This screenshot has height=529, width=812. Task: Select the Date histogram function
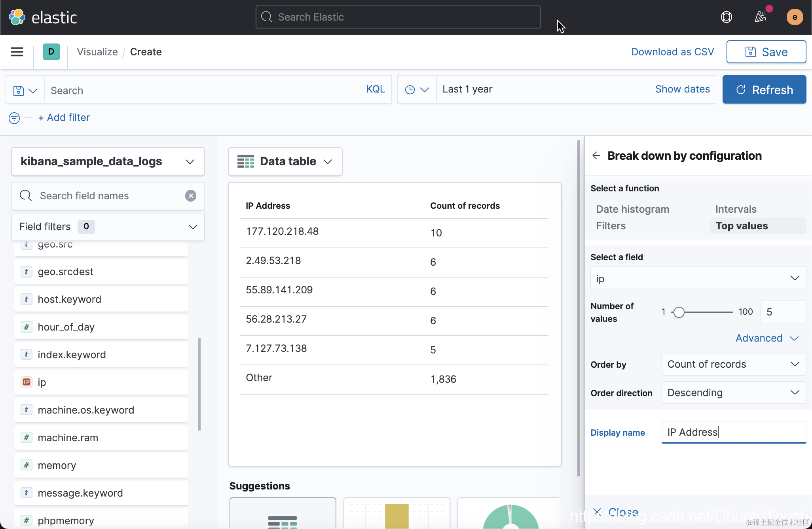tap(632, 209)
